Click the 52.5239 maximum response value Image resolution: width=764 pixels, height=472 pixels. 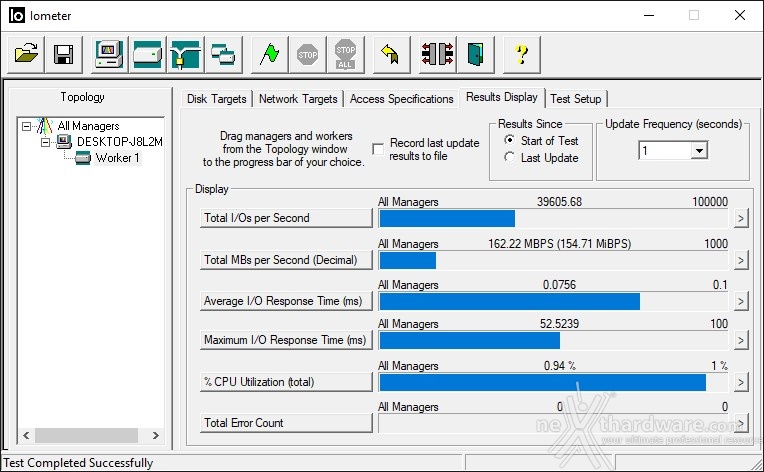point(559,324)
